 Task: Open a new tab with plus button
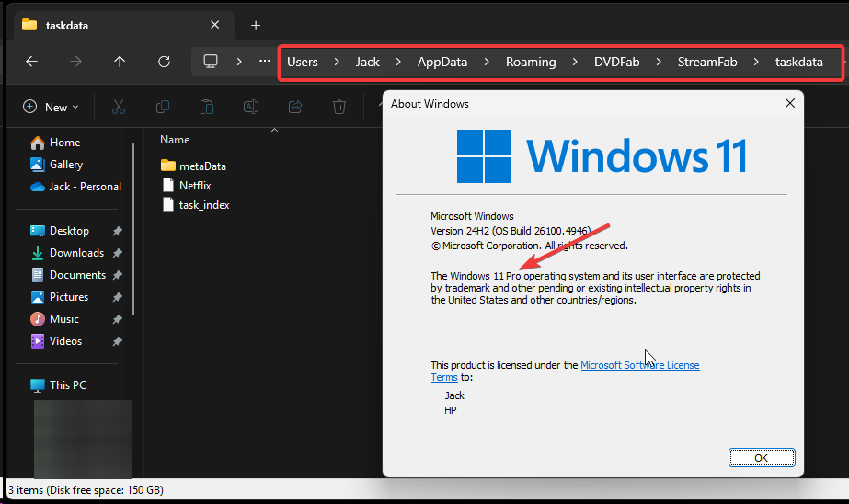256,25
